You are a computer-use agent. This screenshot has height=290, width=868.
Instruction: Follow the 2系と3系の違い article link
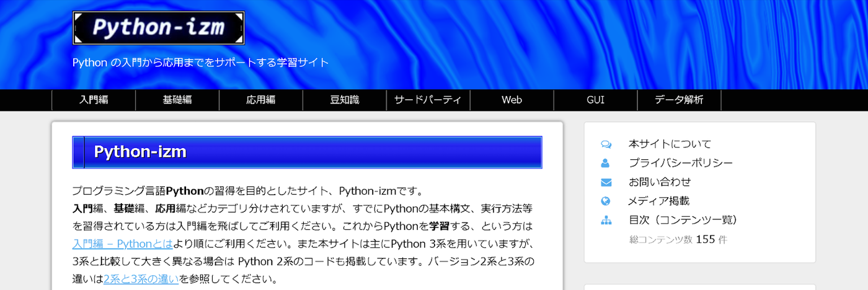pyautogui.click(x=141, y=279)
